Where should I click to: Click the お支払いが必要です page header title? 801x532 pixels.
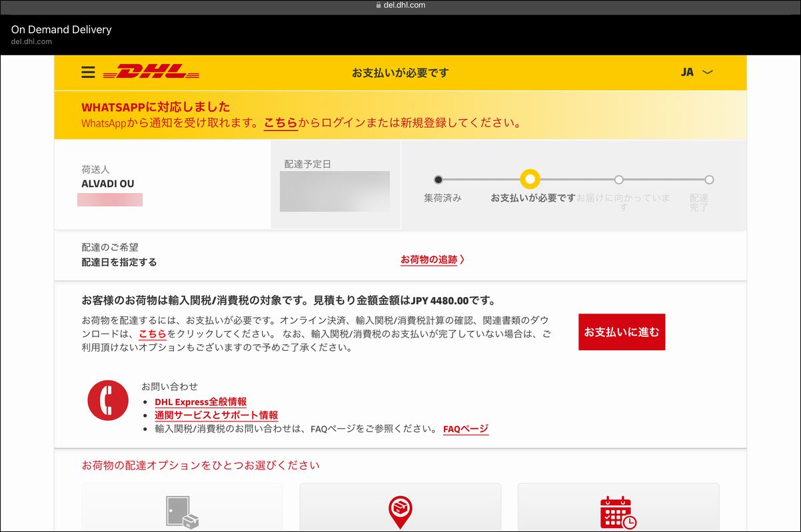(x=400, y=73)
